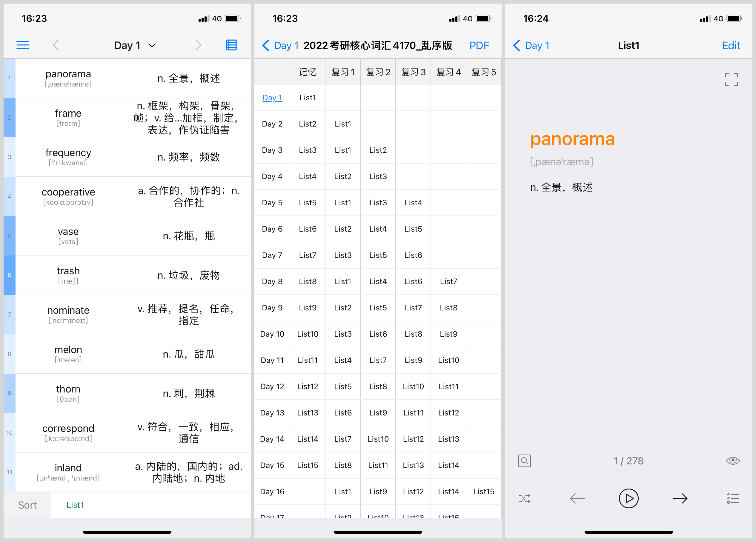756x542 pixels.
Task: Tap the 2022考研核心词汇 title
Action: tap(377, 45)
